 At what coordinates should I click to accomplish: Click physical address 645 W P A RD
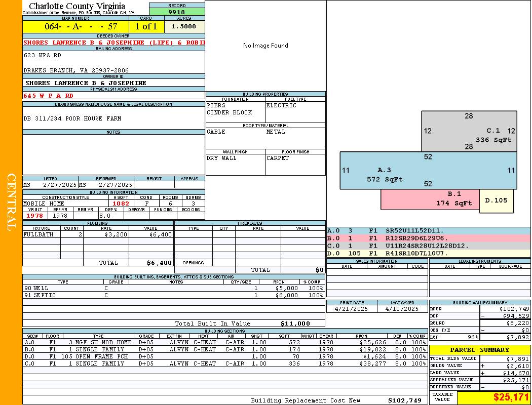coord(48,96)
